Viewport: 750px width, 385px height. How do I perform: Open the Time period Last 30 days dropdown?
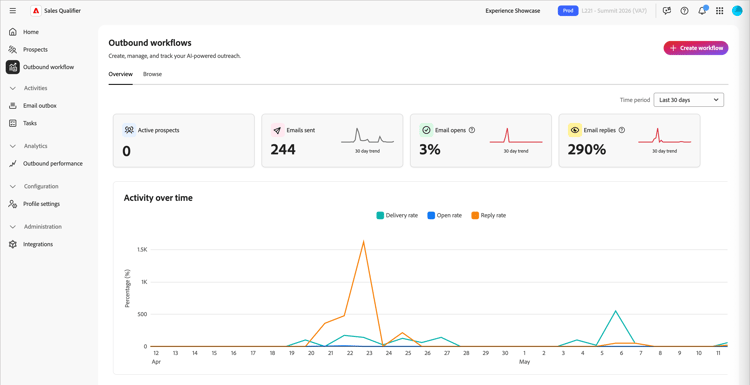coord(688,100)
